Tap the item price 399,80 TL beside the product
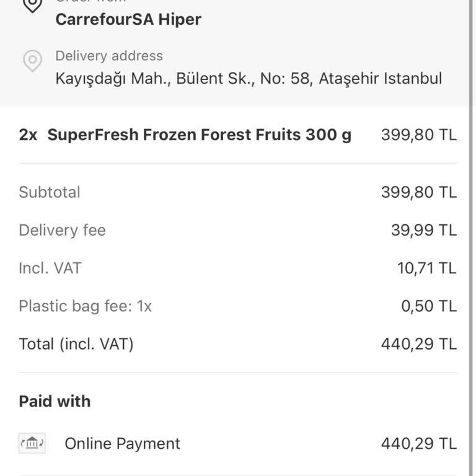The width and height of the screenshot is (476, 476). click(418, 134)
